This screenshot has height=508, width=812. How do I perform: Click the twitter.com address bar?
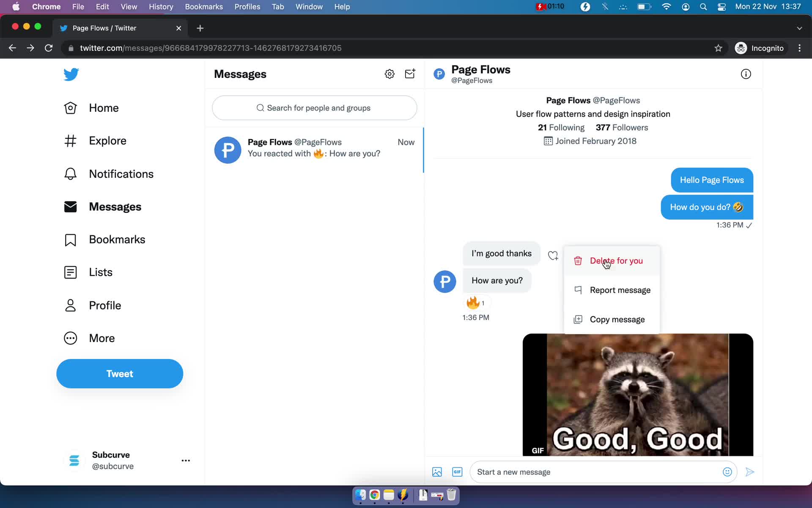(389, 48)
